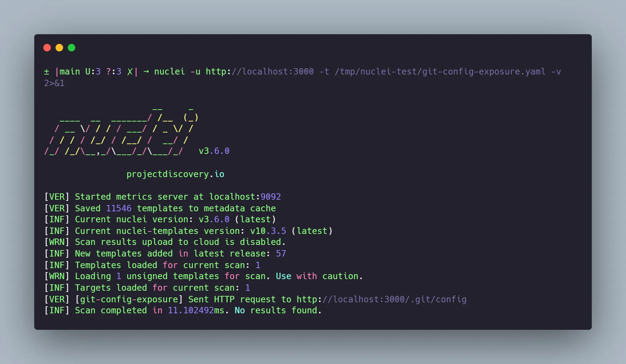Click the unsigned templates caution warning
This screenshot has width=626, height=364.
click(x=204, y=276)
